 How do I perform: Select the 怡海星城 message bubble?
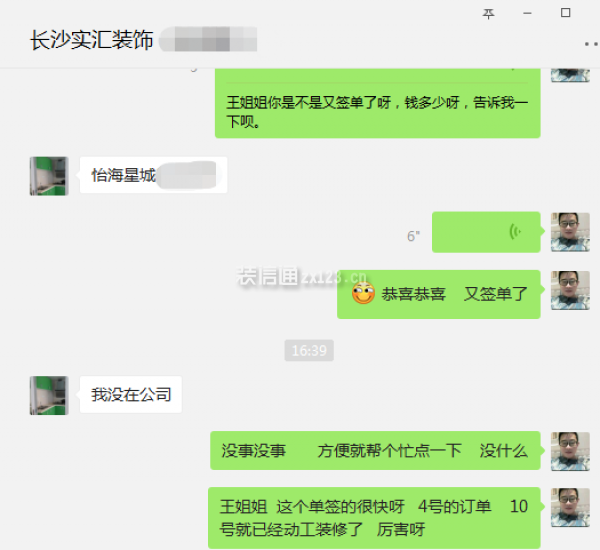pos(153,175)
